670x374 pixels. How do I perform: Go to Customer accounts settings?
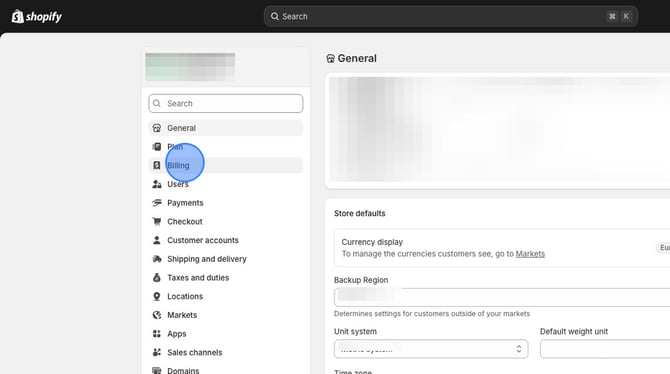pos(226,240)
